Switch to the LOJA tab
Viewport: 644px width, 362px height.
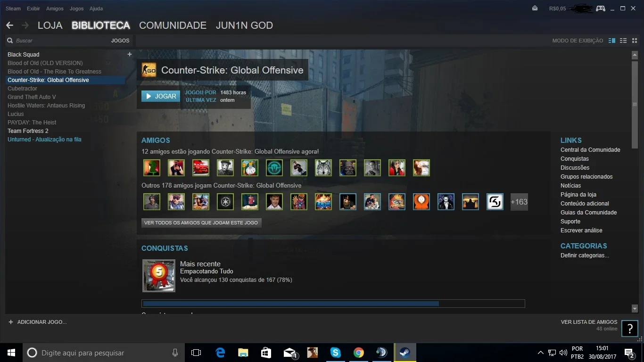(50, 25)
